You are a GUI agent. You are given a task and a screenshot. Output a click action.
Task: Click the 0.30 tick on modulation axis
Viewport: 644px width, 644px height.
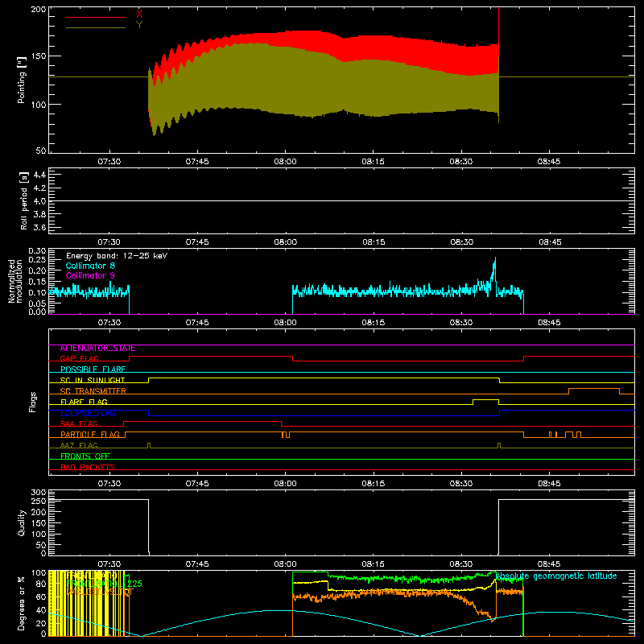(x=37, y=250)
